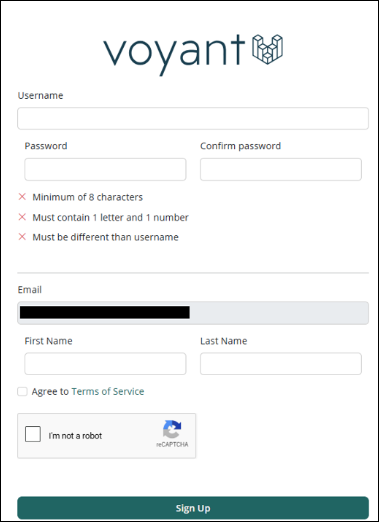
Task: Click red X beside different than username rule
Action: coord(22,237)
